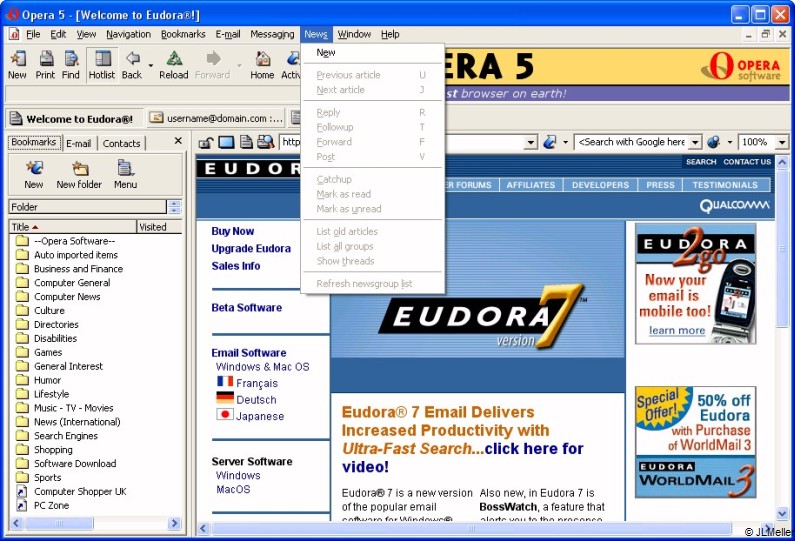Screen dimensions: 795x541
Task: Create a New folder in bookmarks panel
Action: point(79,174)
